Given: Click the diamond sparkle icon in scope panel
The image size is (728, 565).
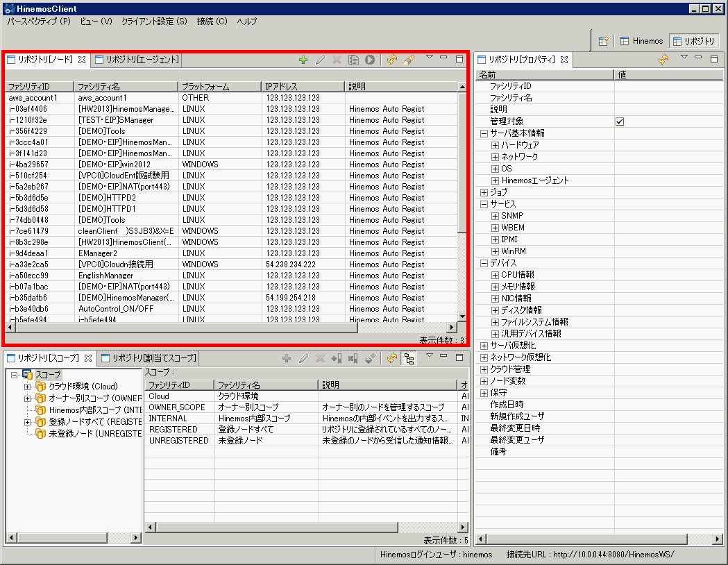Looking at the screenshot, I should coord(370,358).
